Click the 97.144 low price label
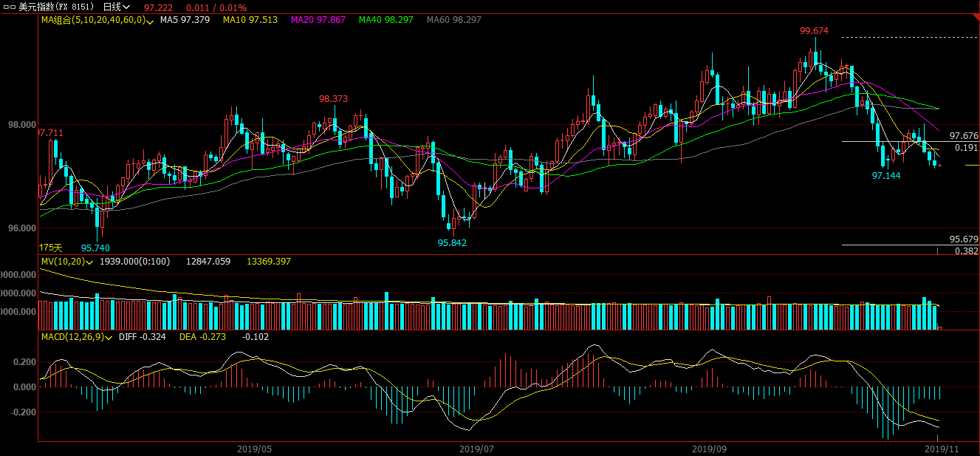 click(886, 176)
